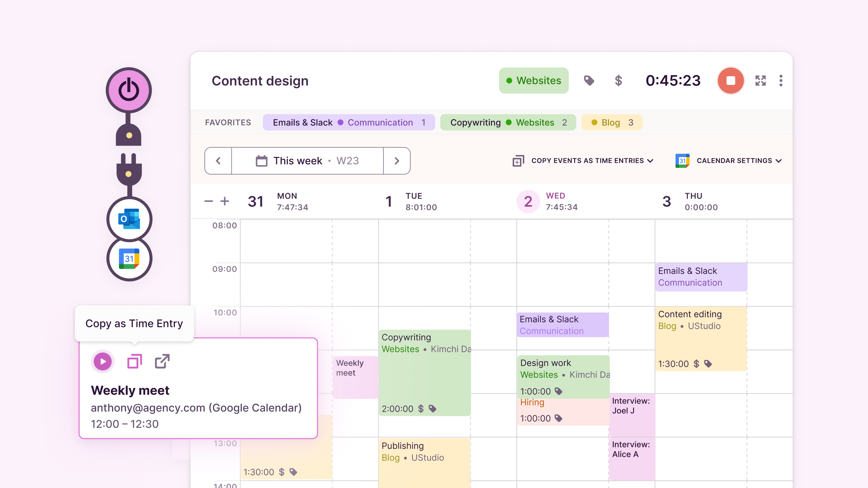868x488 pixels.
Task: Stop the running timer
Action: coord(730,81)
